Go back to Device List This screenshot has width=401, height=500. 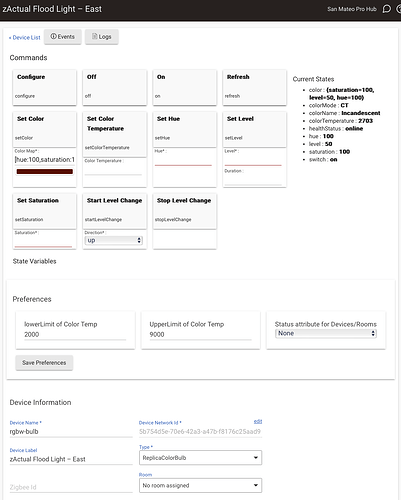tap(25, 38)
